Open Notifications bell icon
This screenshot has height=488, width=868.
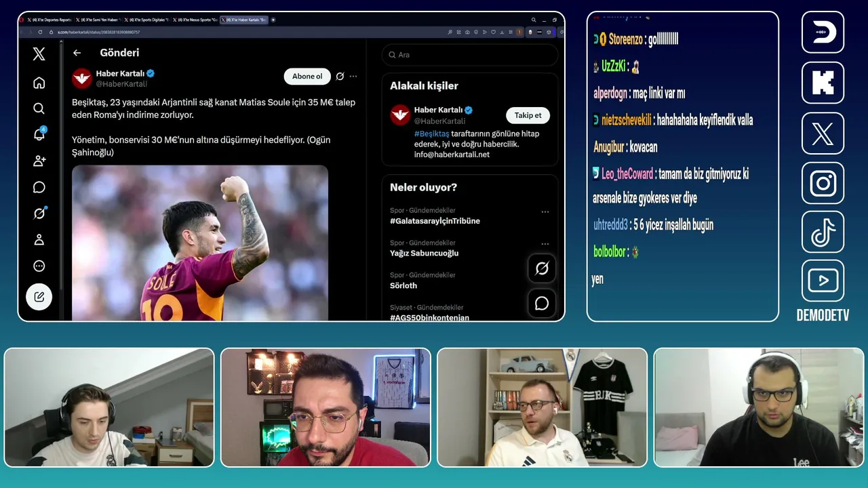click(39, 134)
